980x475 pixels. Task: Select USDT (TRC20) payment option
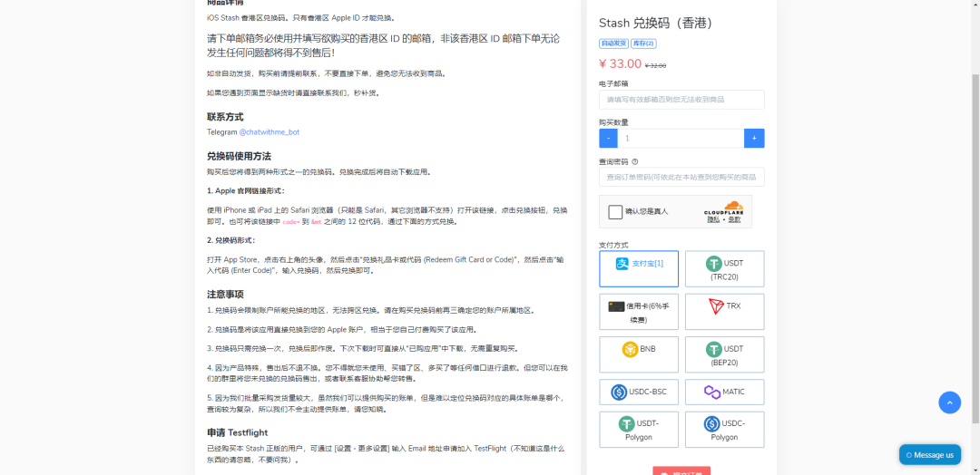pyautogui.click(x=725, y=268)
